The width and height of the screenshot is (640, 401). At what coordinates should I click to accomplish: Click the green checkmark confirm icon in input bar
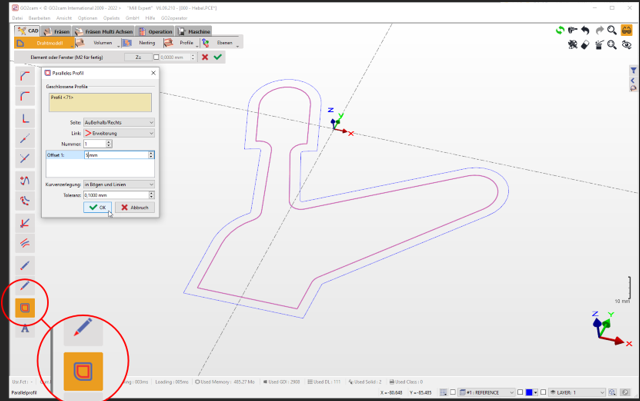tap(218, 58)
